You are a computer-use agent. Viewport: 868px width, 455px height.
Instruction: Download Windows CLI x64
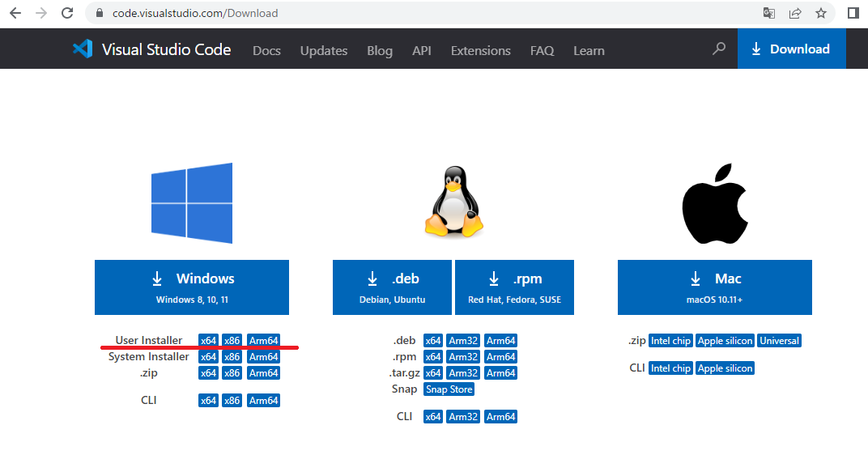click(208, 400)
